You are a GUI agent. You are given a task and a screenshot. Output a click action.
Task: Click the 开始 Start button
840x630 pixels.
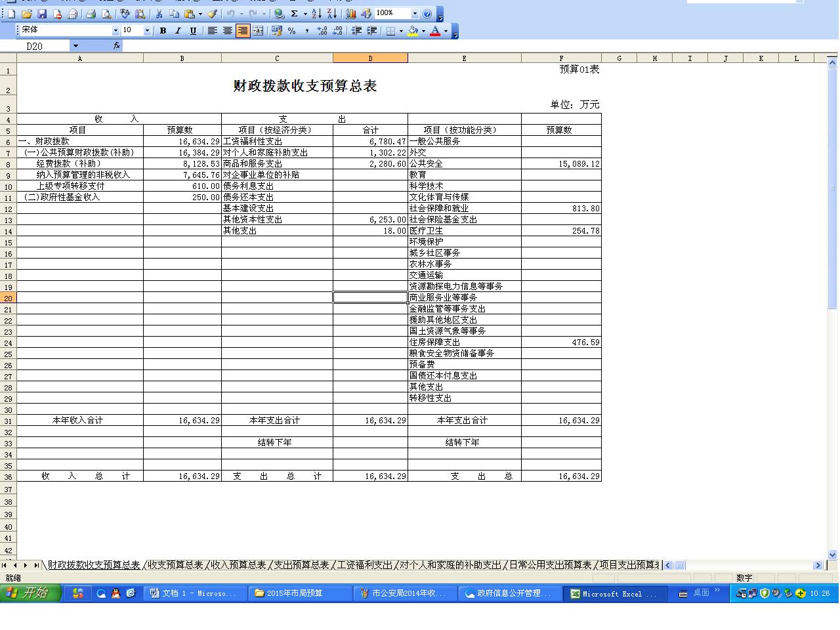coord(31,593)
